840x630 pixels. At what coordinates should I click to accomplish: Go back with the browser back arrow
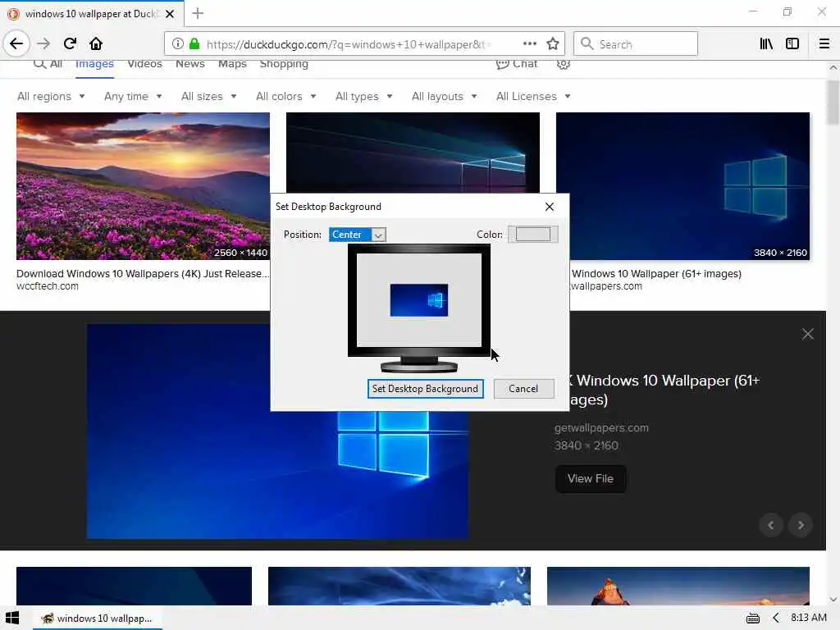pyautogui.click(x=16, y=43)
